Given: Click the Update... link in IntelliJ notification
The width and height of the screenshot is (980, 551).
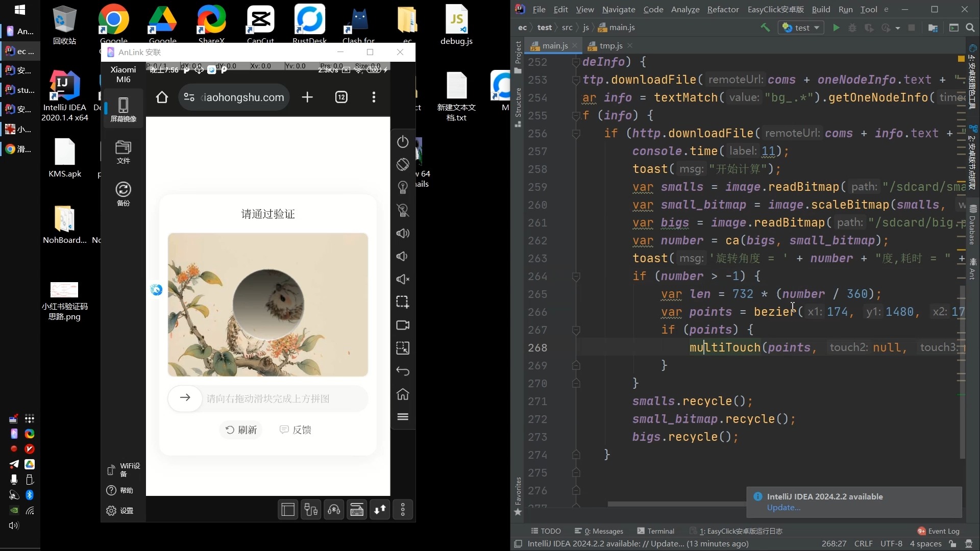Looking at the screenshot, I should [783, 508].
